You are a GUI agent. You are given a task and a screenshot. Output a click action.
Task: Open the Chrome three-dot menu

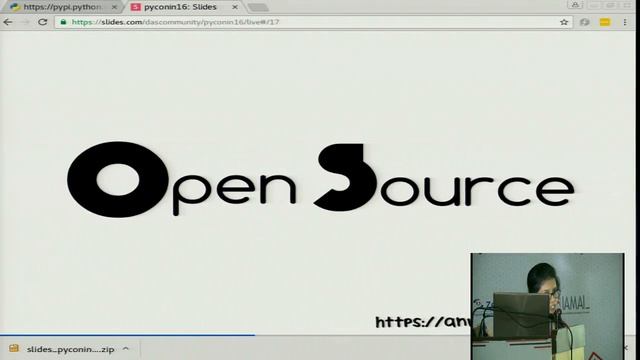[624, 22]
